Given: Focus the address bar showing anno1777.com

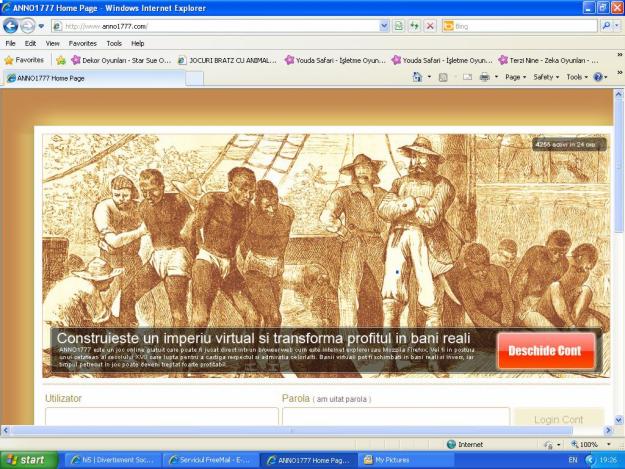Looking at the screenshot, I should click(x=215, y=26).
